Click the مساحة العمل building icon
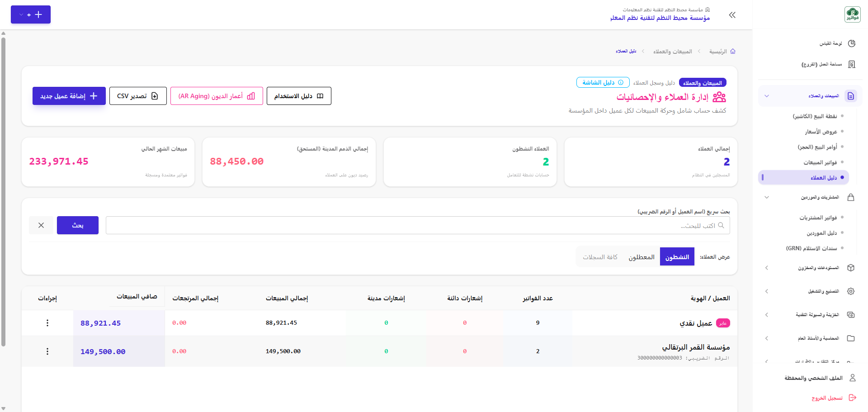868x412 pixels. [x=852, y=64]
